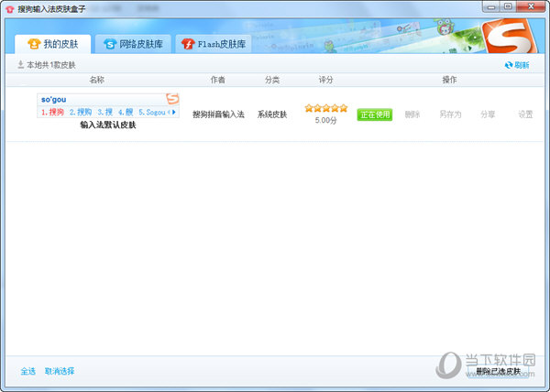Open 设置 for the default skin
This screenshot has width=550, height=392.
tap(525, 114)
